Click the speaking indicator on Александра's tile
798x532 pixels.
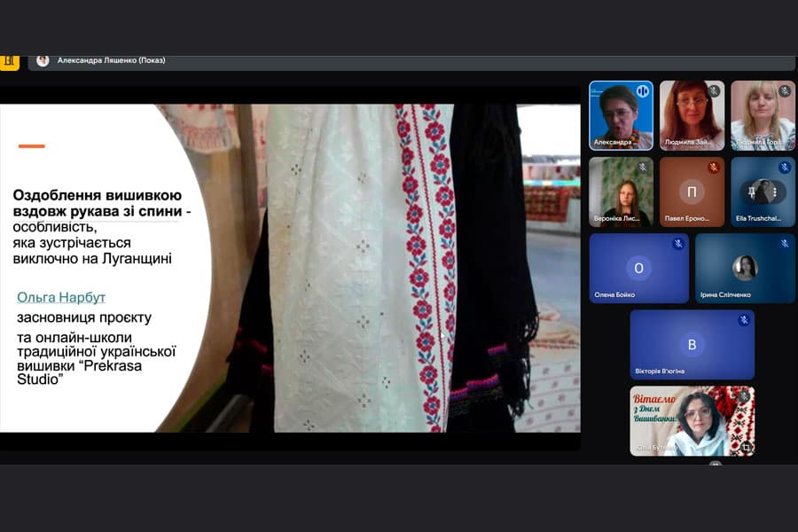click(643, 91)
